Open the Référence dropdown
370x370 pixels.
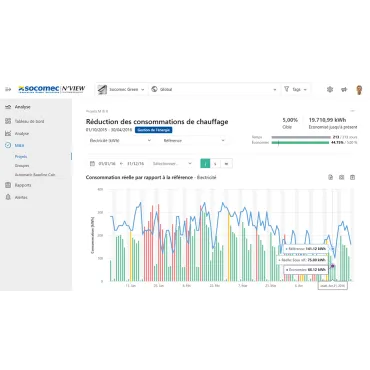(194, 141)
